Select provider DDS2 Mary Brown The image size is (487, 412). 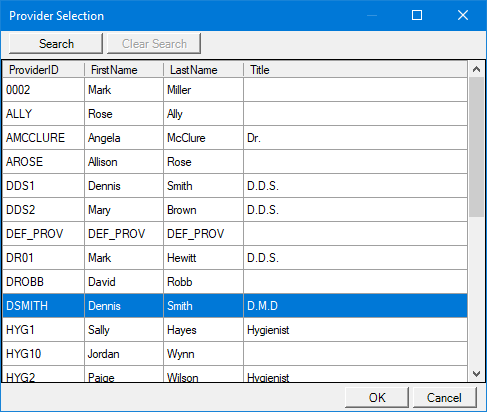click(235, 210)
